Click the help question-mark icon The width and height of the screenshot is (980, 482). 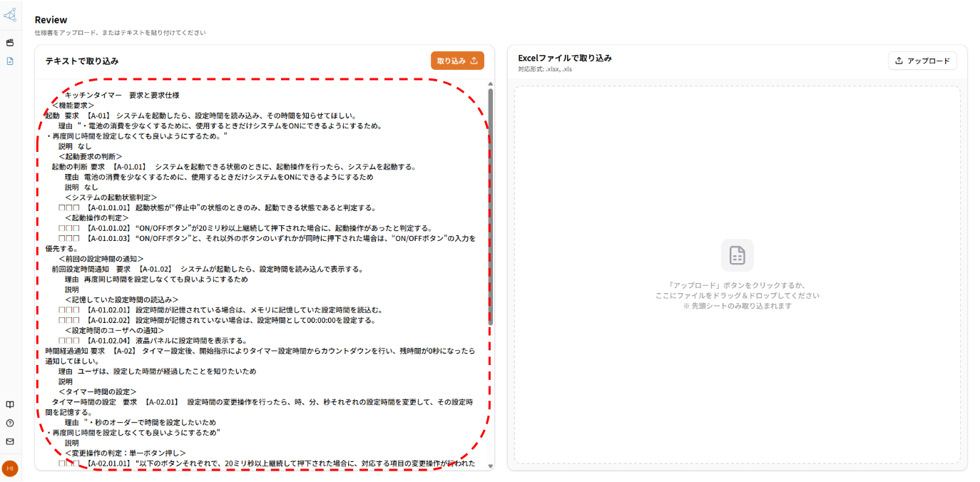9,424
